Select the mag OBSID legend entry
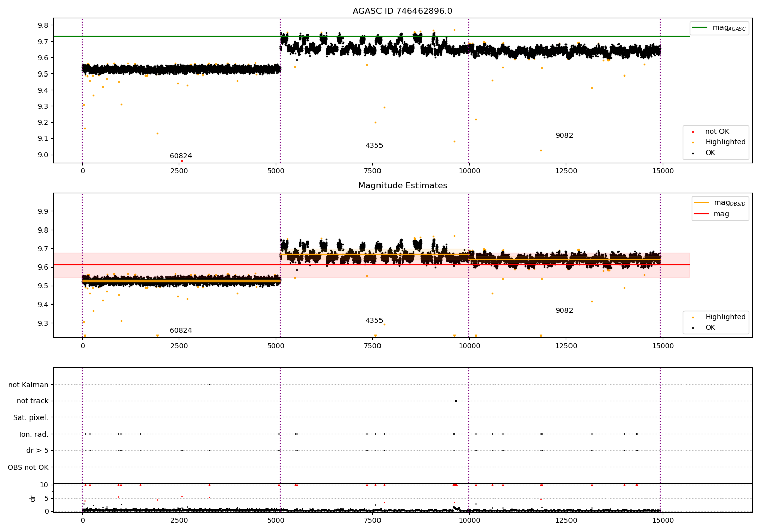760x532 pixels. (720, 203)
